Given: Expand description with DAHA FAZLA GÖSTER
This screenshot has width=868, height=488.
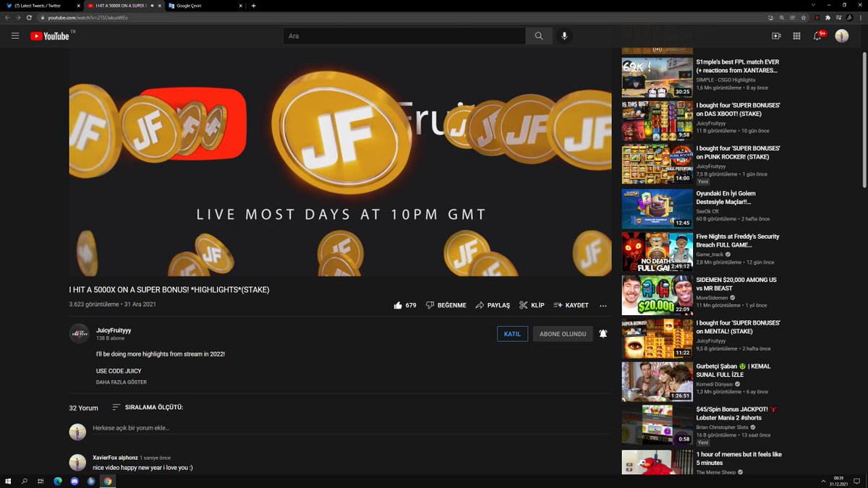Looking at the screenshot, I should [122, 382].
